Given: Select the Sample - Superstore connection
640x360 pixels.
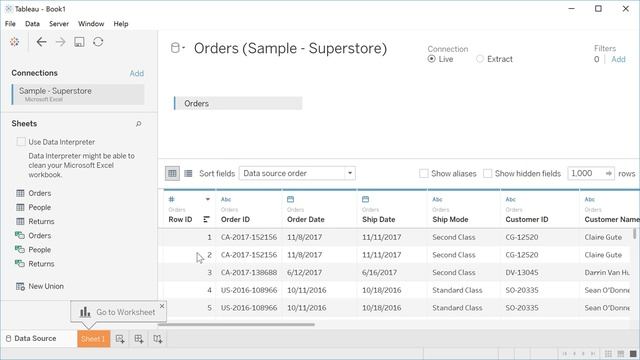Looking at the screenshot, I should coord(78,94).
